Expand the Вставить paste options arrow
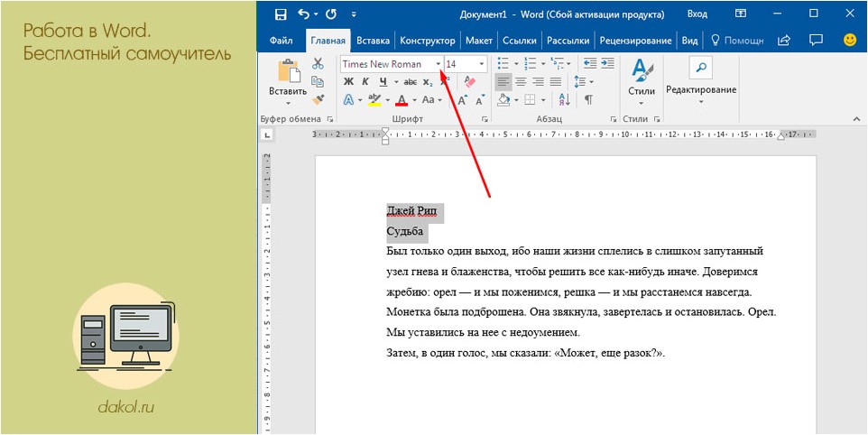This screenshot has width=868, height=435. [x=288, y=103]
